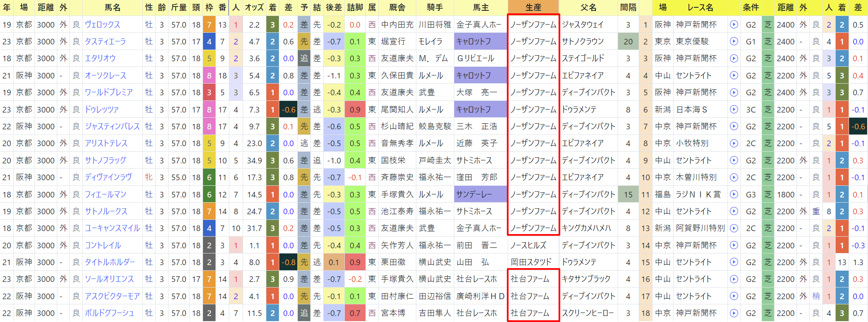Click the 詰脚 column header
This screenshot has height=322, width=868.
[x=355, y=7]
